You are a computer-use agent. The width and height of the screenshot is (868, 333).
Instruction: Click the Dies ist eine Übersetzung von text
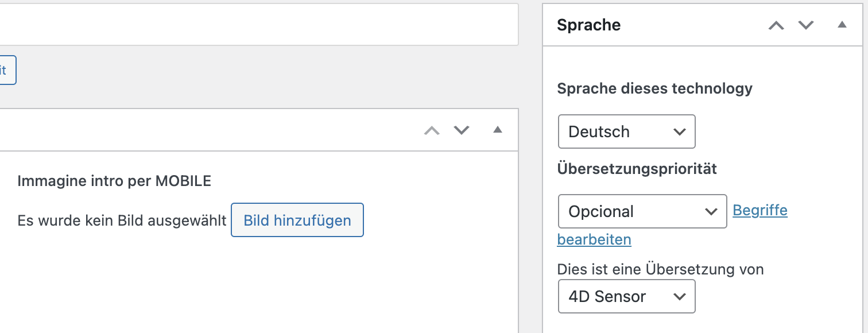(660, 269)
